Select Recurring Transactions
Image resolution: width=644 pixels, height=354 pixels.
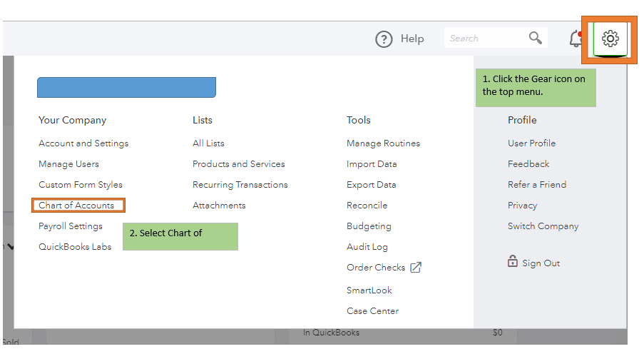tap(240, 185)
